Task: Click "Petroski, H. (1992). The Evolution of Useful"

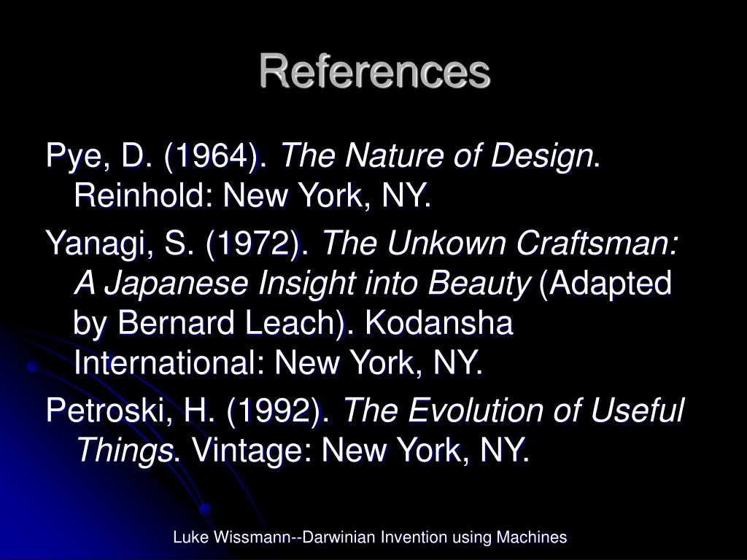Action: click(365, 411)
